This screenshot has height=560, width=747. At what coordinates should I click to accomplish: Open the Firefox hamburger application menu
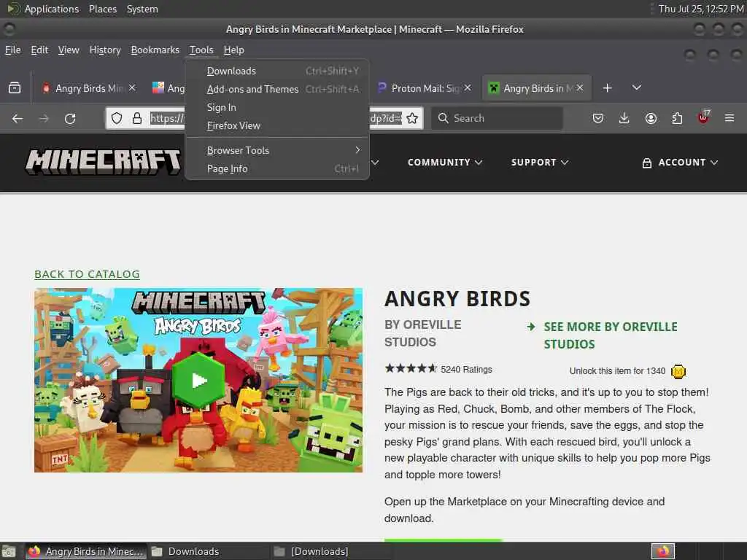click(729, 118)
